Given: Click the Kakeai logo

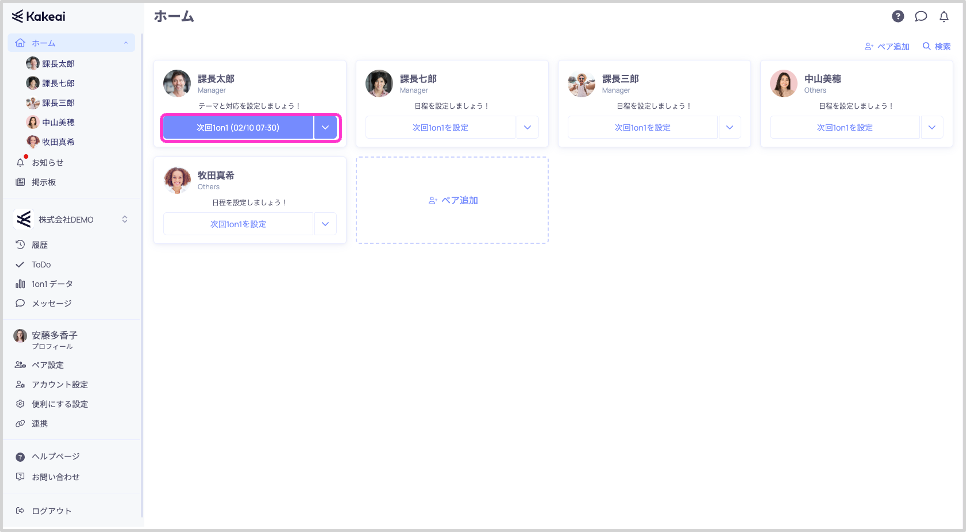Looking at the screenshot, I should [x=40, y=16].
